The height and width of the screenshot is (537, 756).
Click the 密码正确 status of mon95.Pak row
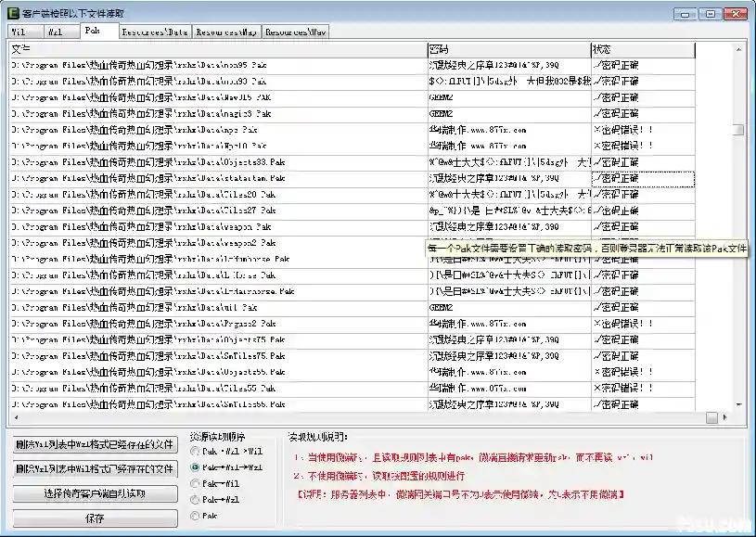643,65
